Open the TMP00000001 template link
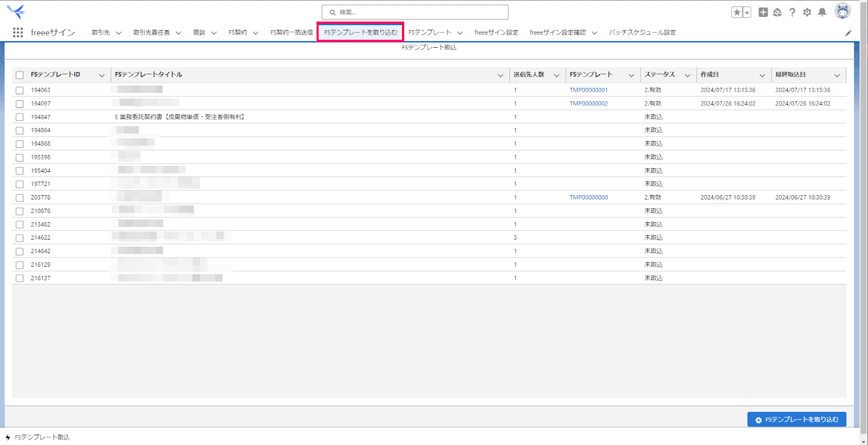This screenshot has width=868, height=445. pyautogui.click(x=589, y=90)
